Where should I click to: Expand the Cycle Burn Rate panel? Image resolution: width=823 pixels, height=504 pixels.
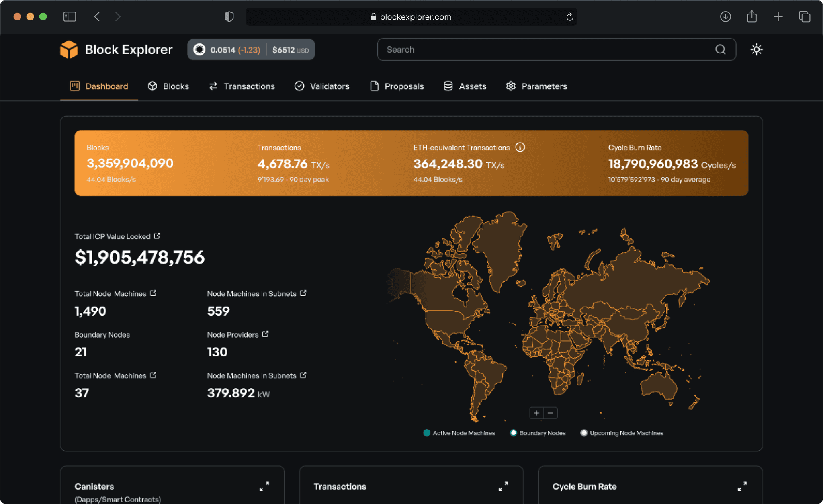coord(742,486)
